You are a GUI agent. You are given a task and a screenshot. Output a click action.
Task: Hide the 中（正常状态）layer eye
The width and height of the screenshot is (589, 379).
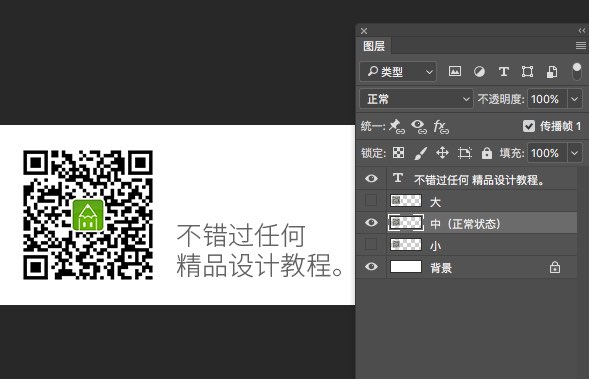371,222
